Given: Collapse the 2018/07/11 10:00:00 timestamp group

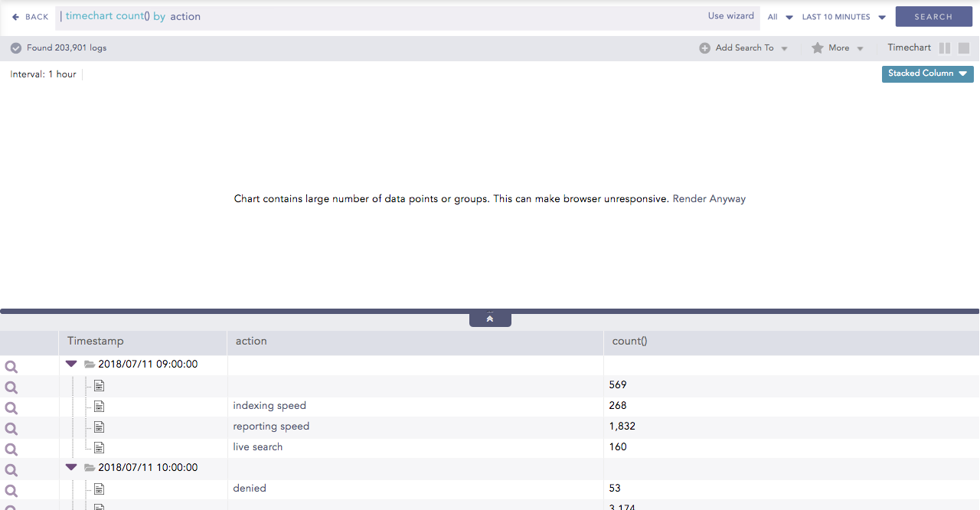Looking at the screenshot, I should point(71,467).
